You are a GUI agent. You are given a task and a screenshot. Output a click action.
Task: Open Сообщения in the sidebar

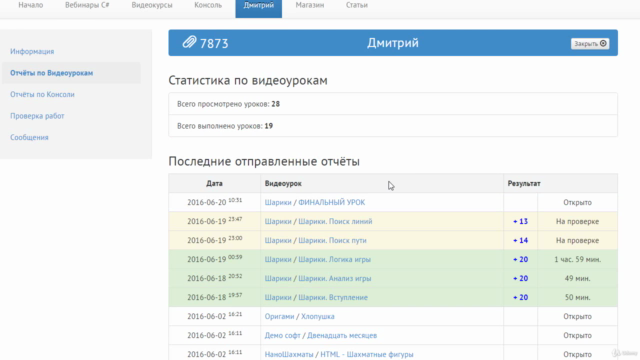click(29, 138)
